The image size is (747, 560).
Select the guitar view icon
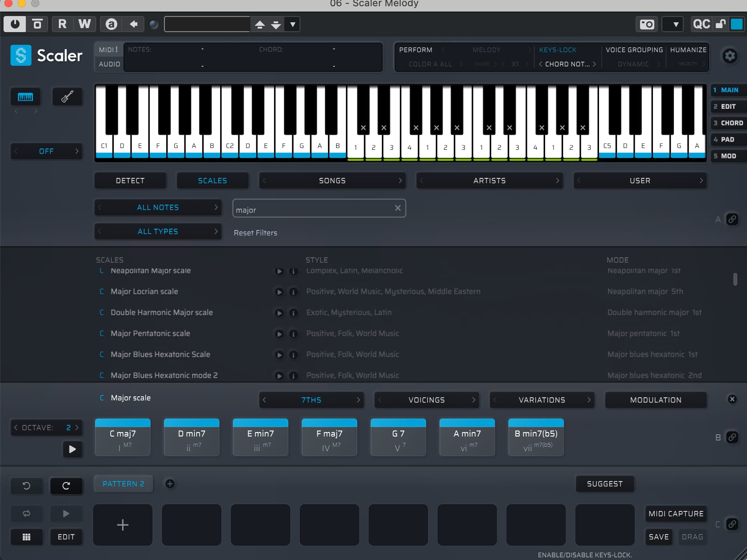click(x=67, y=97)
